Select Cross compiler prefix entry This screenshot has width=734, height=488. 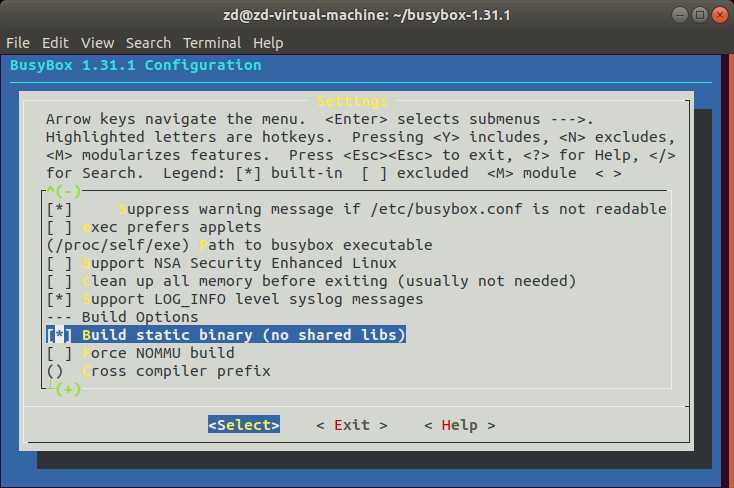[158, 371]
